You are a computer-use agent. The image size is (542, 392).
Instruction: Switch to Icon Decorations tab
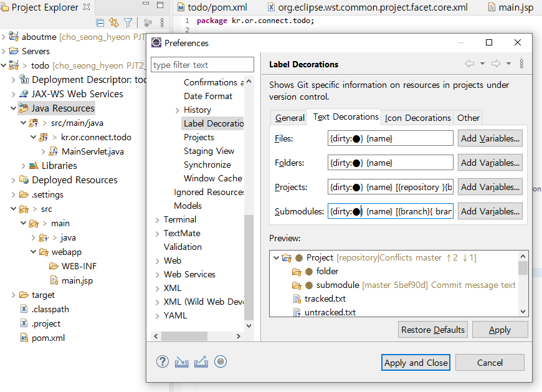pos(417,118)
